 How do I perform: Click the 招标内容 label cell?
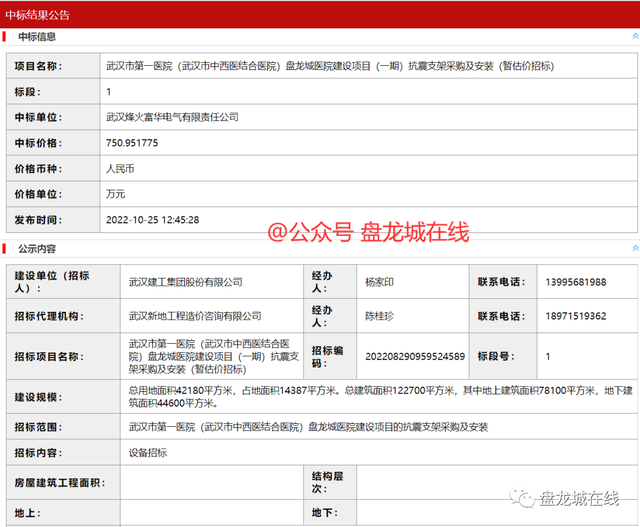(x=63, y=452)
